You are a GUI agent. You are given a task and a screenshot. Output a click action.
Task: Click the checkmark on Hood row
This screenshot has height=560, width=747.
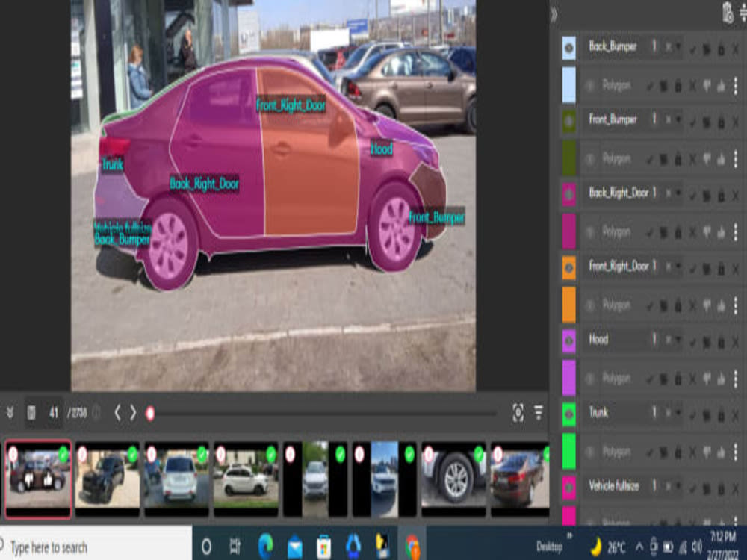click(692, 342)
